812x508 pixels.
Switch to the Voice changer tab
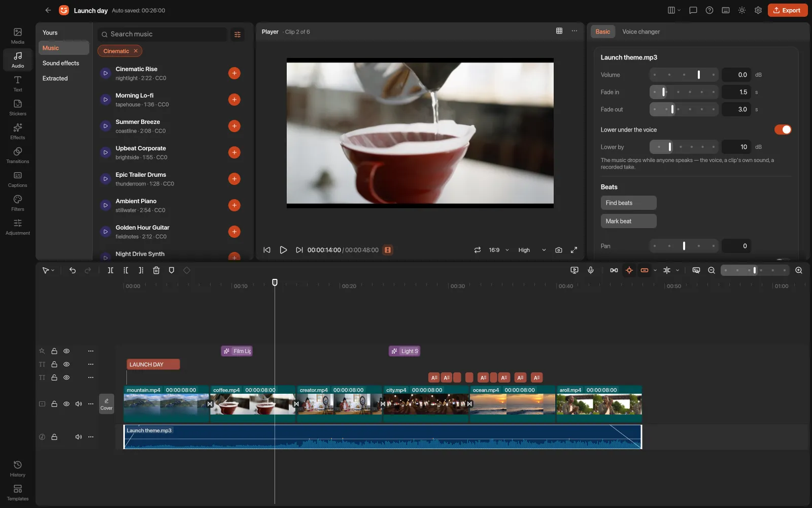tap(641, 31)
